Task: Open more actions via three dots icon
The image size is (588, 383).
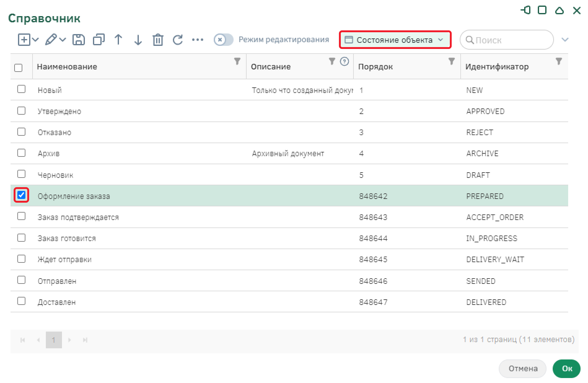Action: [x=197, y=40]
